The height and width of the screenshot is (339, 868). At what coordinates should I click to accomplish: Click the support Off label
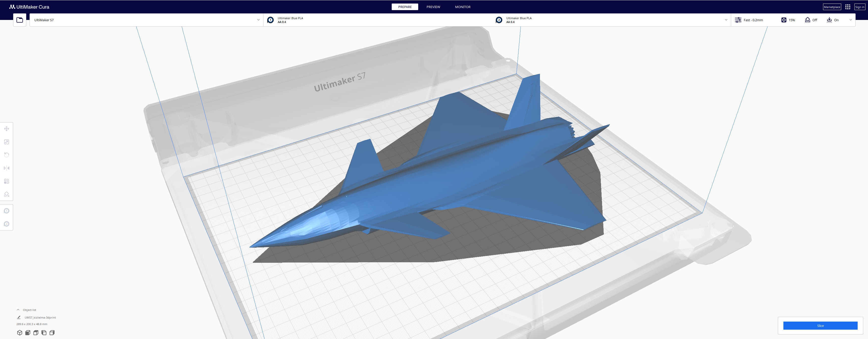point(814,20)
